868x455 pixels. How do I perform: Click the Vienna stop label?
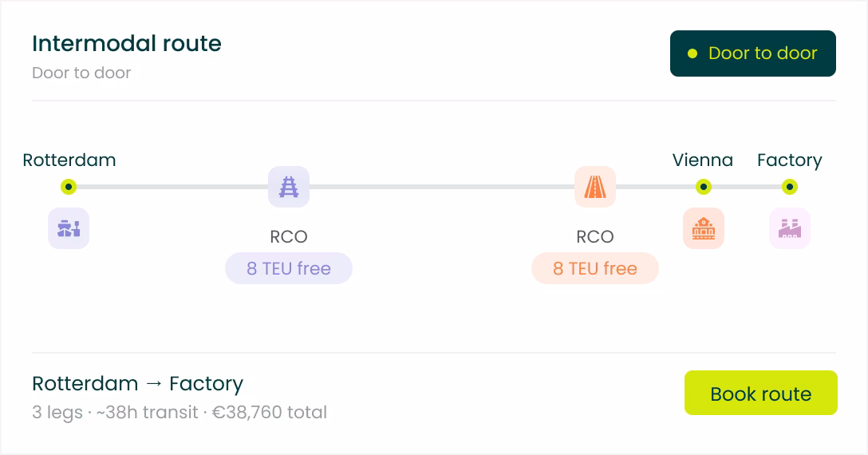pyautogui.click(x=703, y=160)
